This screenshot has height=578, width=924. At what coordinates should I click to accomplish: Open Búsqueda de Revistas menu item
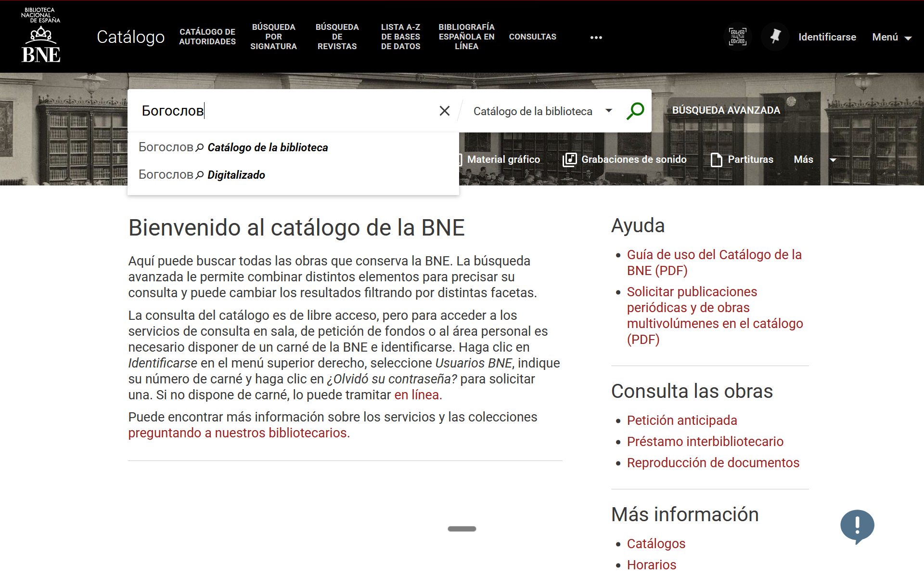pyautogui.click(x=337, y=37)
